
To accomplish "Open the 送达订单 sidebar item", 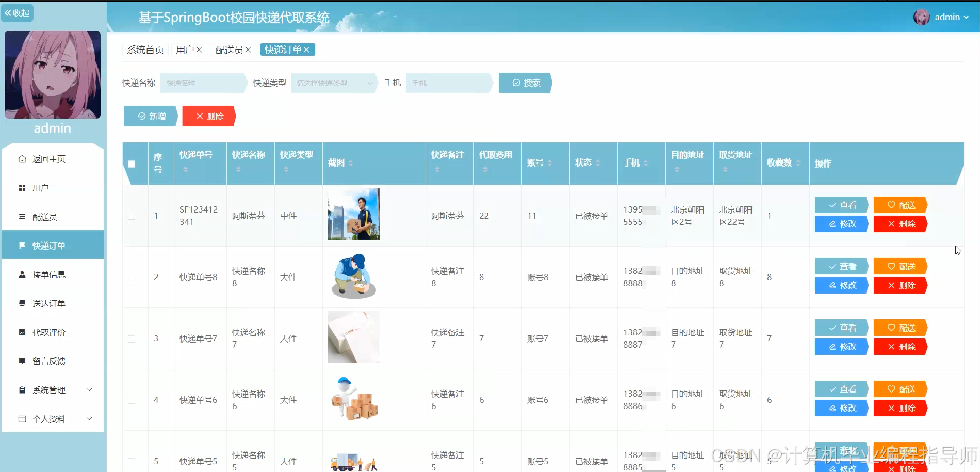I will (x=50, y=303).
